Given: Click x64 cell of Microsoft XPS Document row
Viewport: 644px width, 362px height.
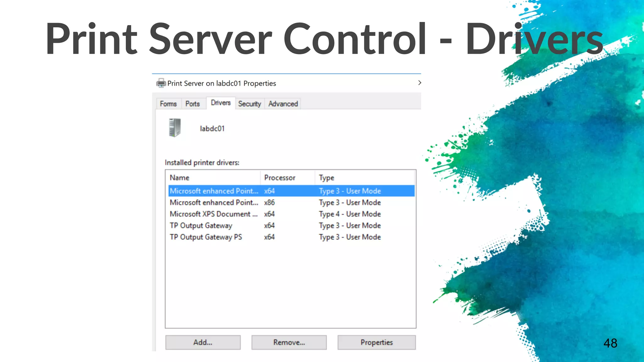Looking at the screenshot, I should pos(269,214).
